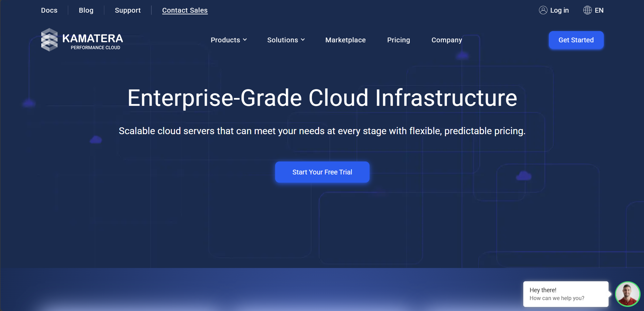Click the globe language icon
Screen dimensions: 644x311
587,10
